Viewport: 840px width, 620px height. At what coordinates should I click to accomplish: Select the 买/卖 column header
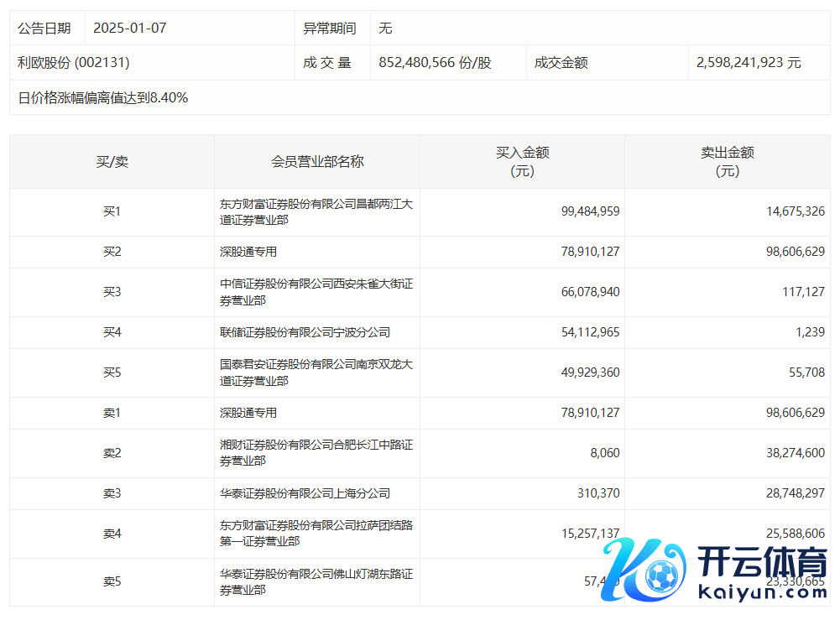click(112, 162)
